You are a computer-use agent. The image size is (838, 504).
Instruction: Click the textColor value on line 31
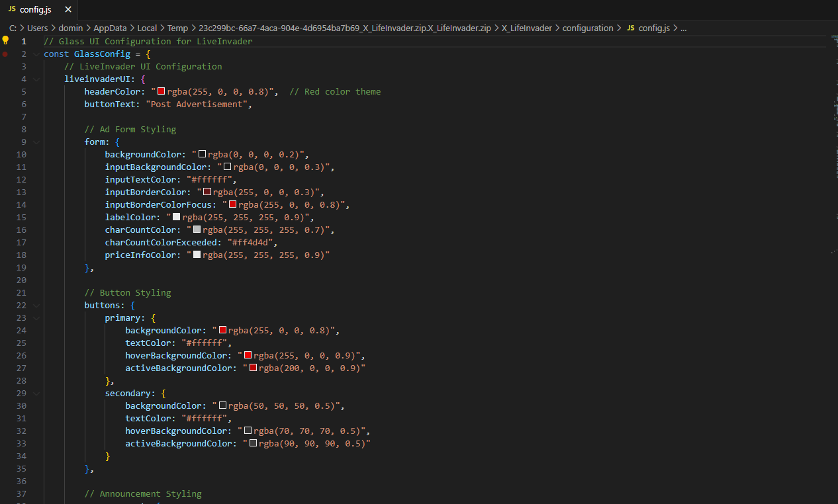(205, 418)
